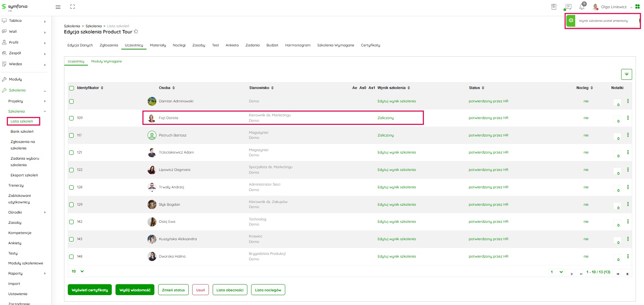Tick the checkbox for participant 122
This screenshot has height=305, width=644.
click(x=72, y=170)
